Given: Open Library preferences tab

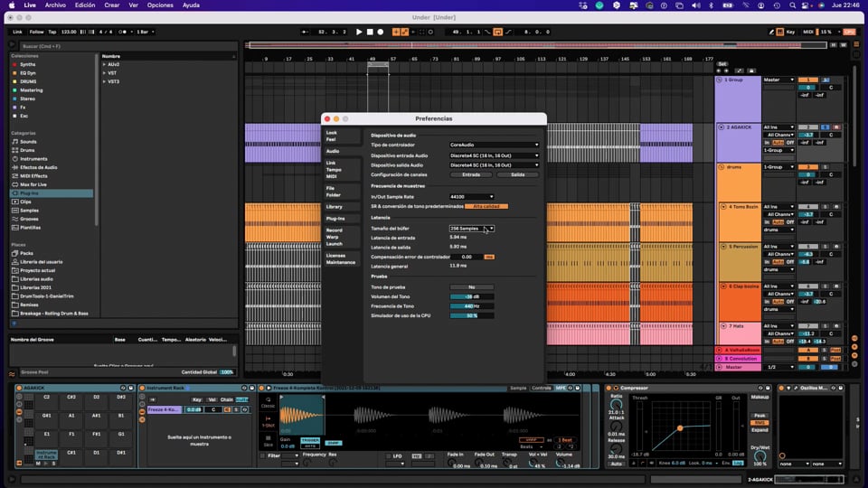Looking at the screenshot, I should tap(342, 207).
